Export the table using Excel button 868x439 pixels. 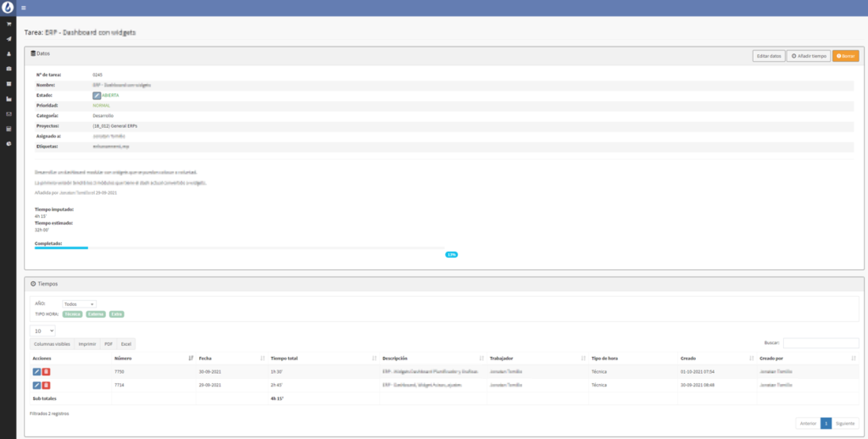[125, 344]
